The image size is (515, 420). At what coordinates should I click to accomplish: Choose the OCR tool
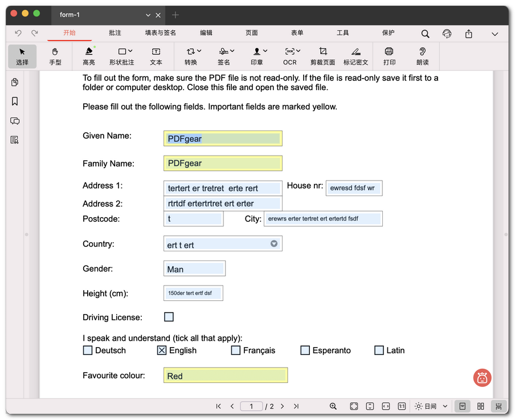point(290,56)
